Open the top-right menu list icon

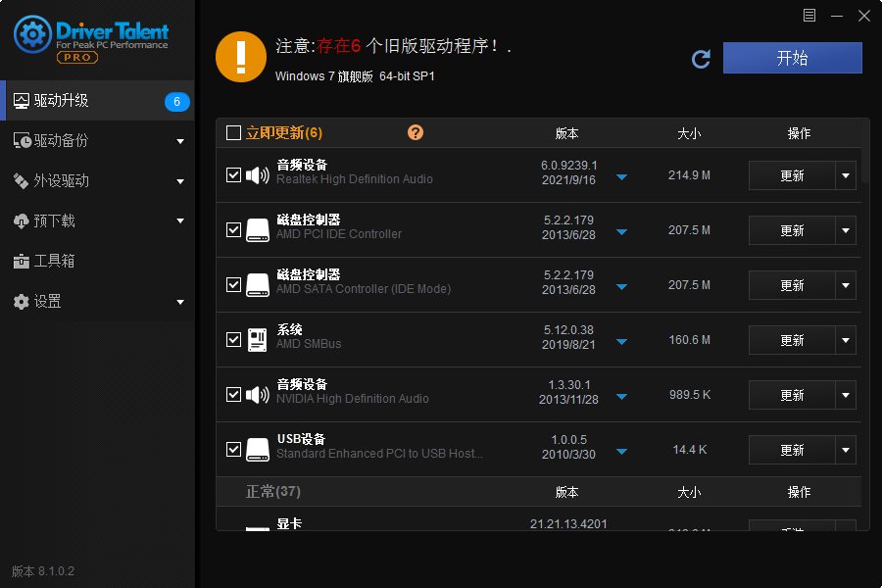[x=809, y=16]
